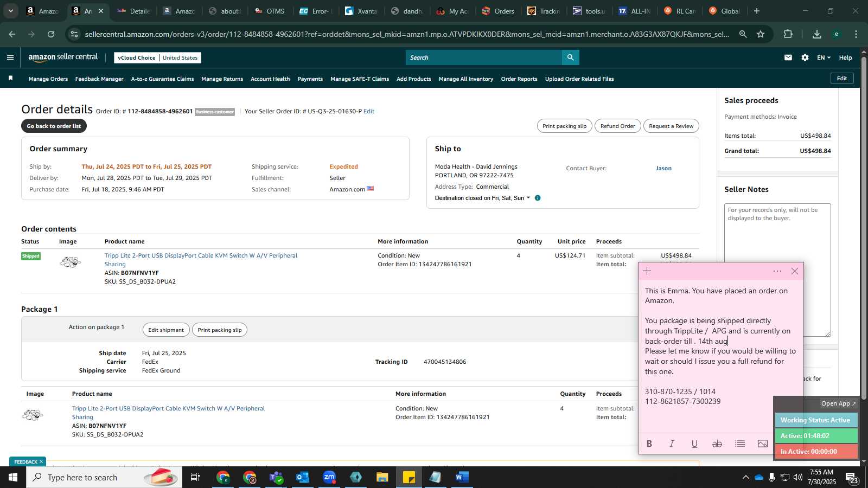Edit the Seller Order ID link
868x488 pixels.
[369, 111]
